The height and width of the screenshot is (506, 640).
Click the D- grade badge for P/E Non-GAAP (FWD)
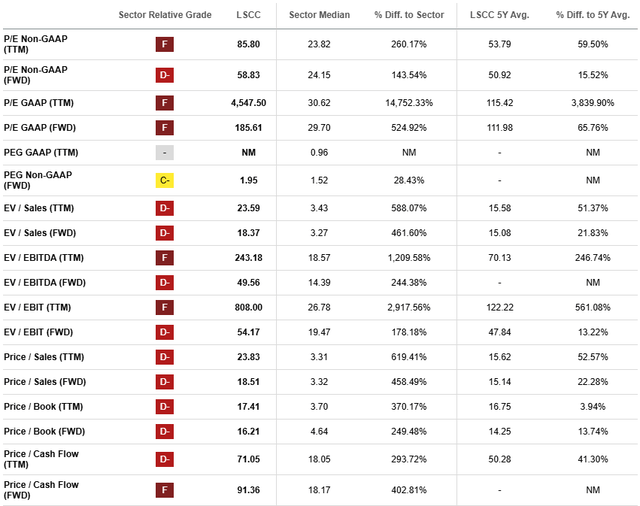click(164, 75)
